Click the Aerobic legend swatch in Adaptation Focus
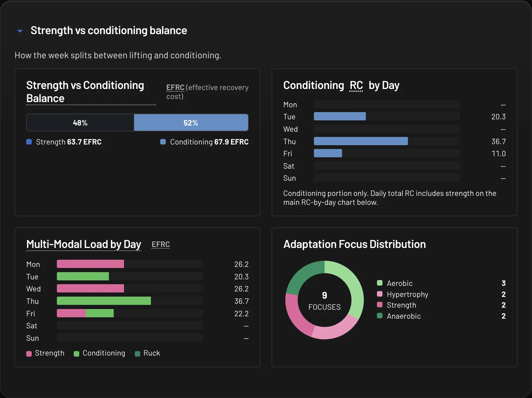Screen dimensions: 532x398 click(x=380, y=283)
